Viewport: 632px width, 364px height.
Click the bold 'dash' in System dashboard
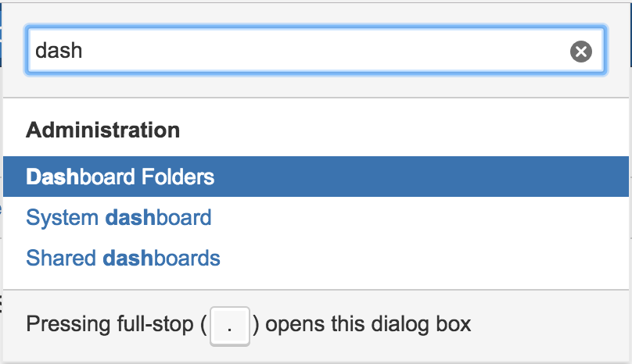[x=130, y=217]
